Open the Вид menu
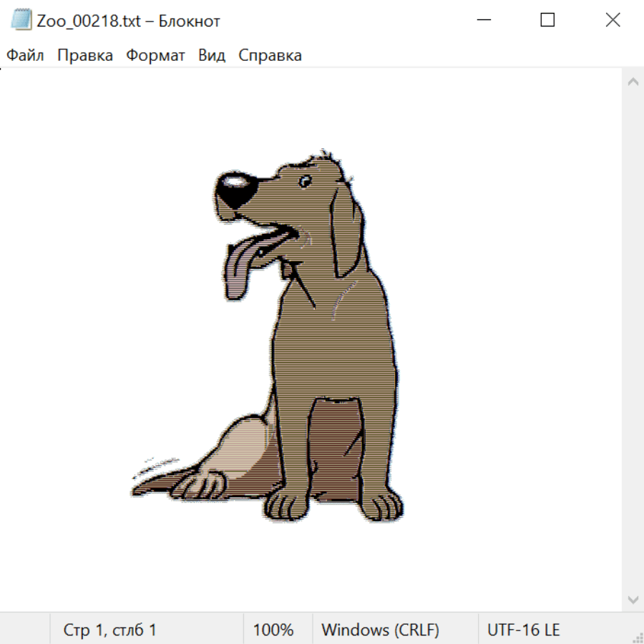The height and width of the screenshot is (644, 644). [x=212, y=56]
